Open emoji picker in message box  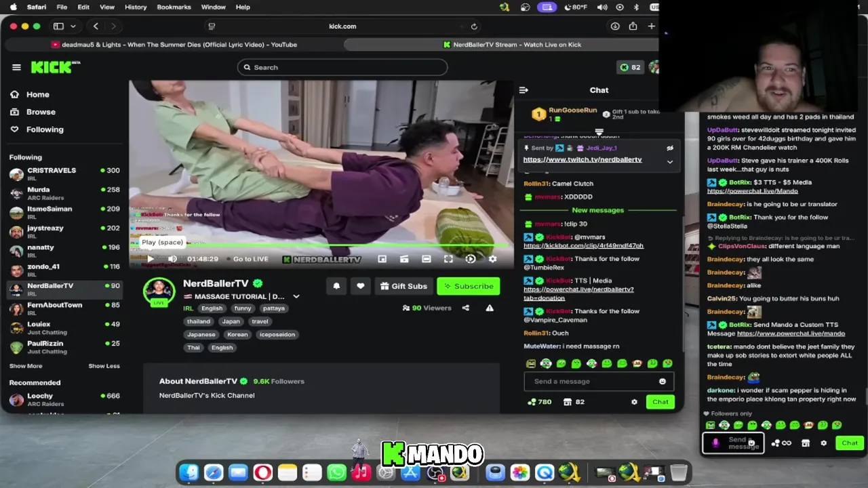point(663,381)
